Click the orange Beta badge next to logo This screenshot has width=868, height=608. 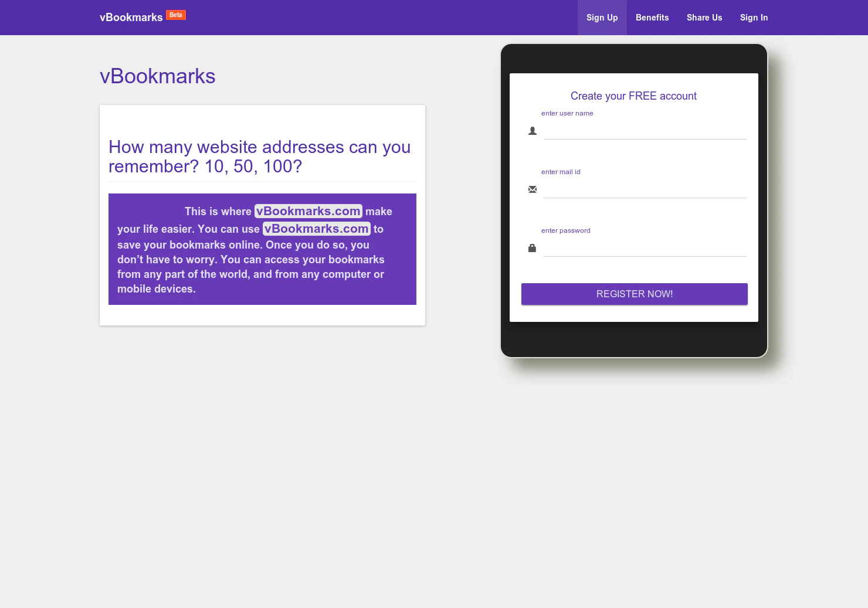tap(175, 15)
